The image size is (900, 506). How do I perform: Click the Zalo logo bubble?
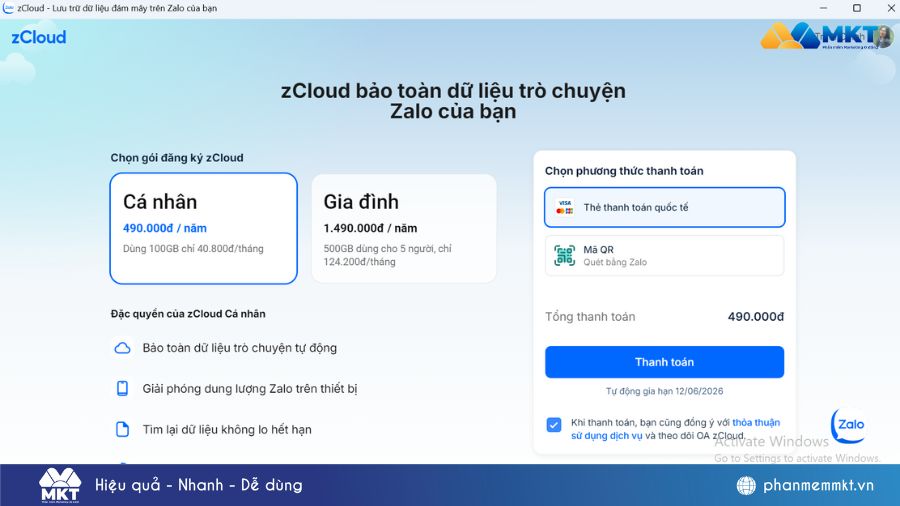(x=848, y=425)
